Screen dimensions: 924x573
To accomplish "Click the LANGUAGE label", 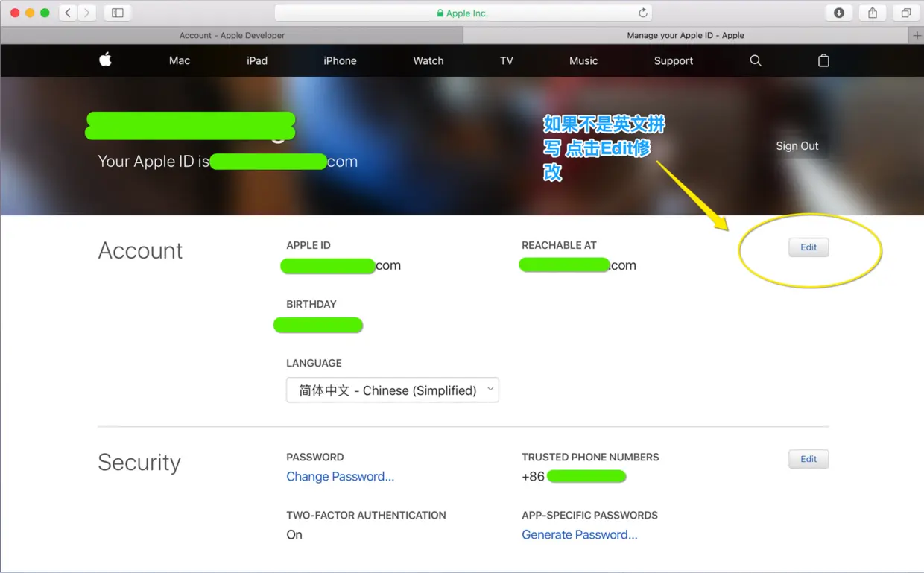I will [x=314, y=363].
